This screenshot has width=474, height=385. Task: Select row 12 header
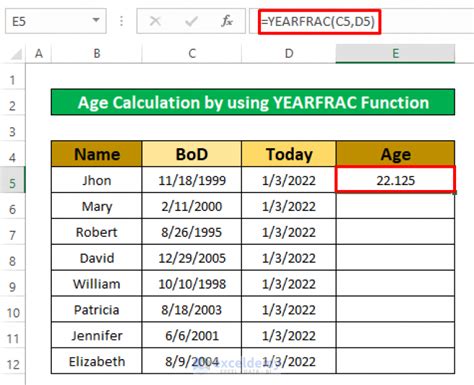(x=12, y=364)
